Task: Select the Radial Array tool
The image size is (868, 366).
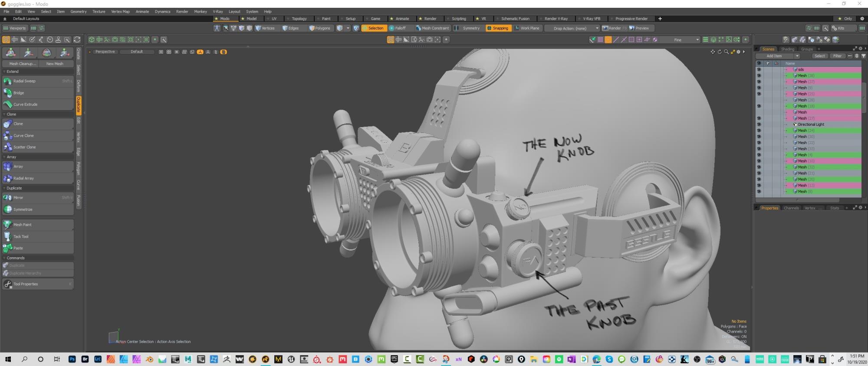Action: pos(38,178)
